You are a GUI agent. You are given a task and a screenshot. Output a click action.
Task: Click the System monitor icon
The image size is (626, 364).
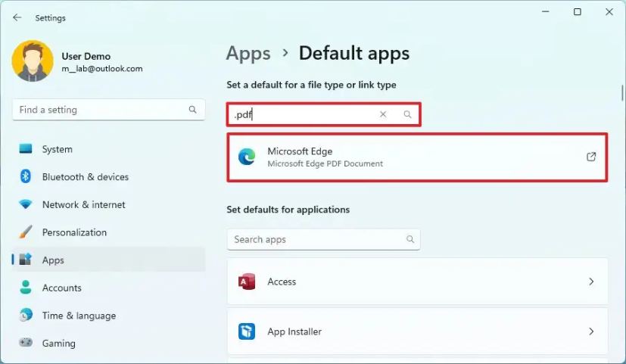pyautogui.click(x=26, y=149)
